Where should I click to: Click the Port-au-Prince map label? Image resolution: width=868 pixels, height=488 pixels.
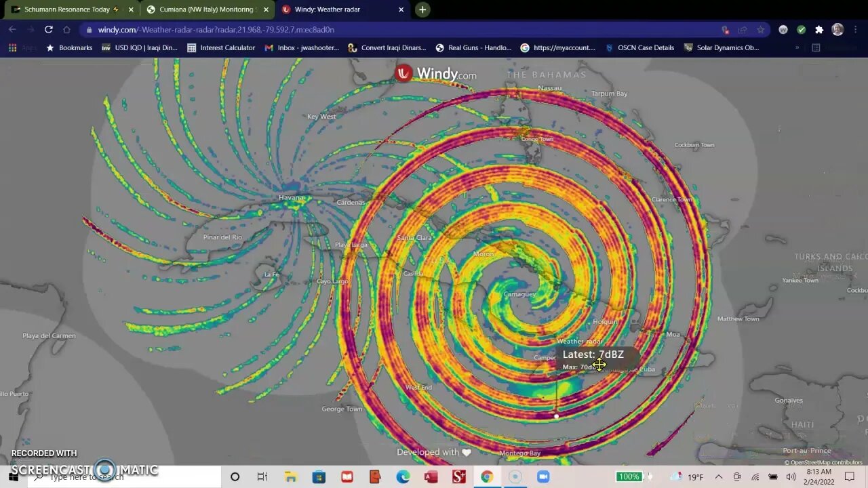[x=806, y=451]
